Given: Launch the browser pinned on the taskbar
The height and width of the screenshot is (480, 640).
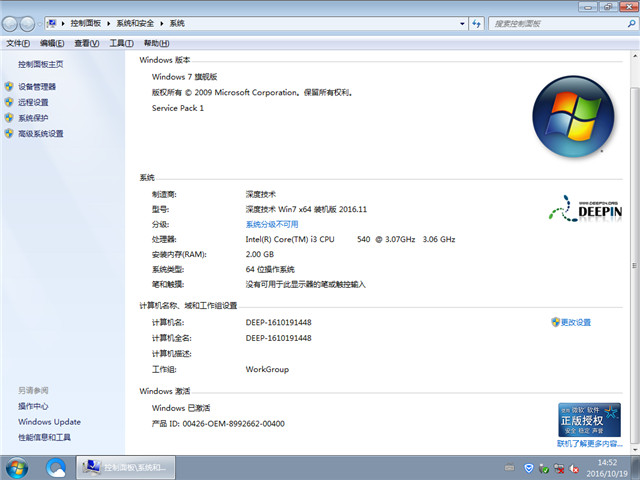Looking at the screenshot, I should [x=56, y=466].
